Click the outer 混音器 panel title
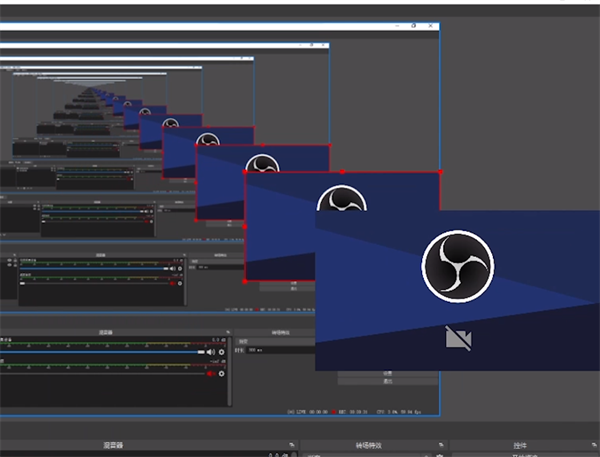 tap(113, 445)
